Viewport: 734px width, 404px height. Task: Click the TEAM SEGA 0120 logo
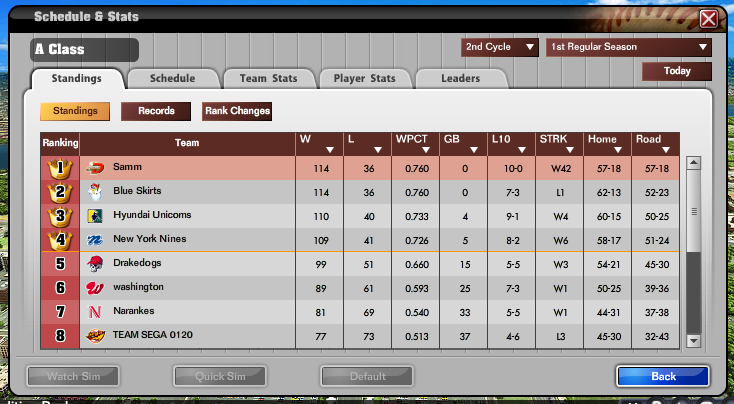[x=95, y=336]
